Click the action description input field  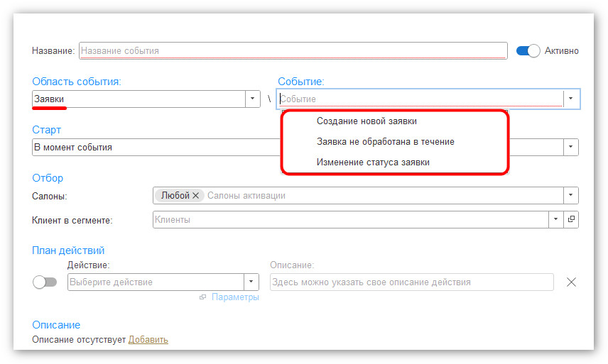pos(412,282)
